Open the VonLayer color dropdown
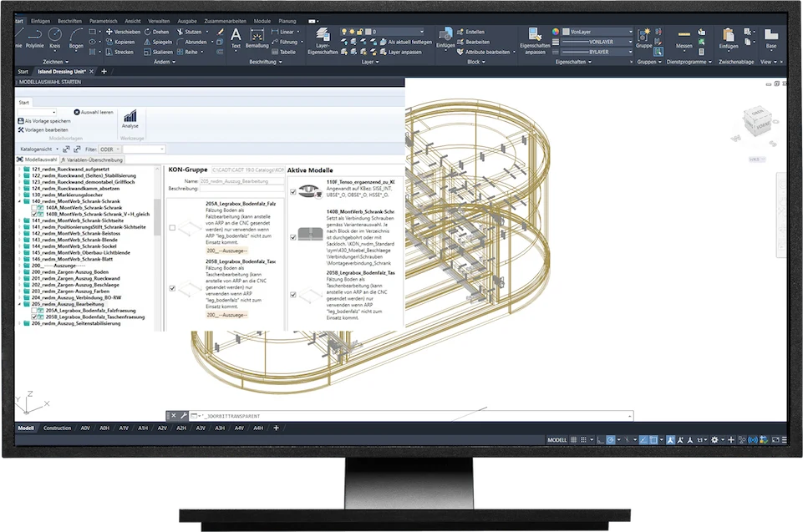Screen dimensions: 803x532 [x=597, y=32]
